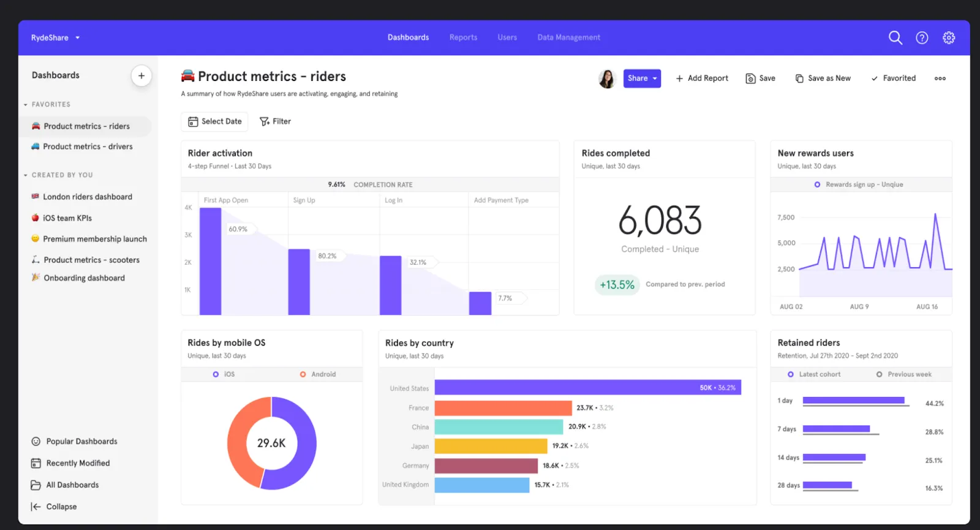Viewport: 980px width, 530px height.
Task: Toggle the Latest cohort legend marker
Action: [x=791, y=374]
